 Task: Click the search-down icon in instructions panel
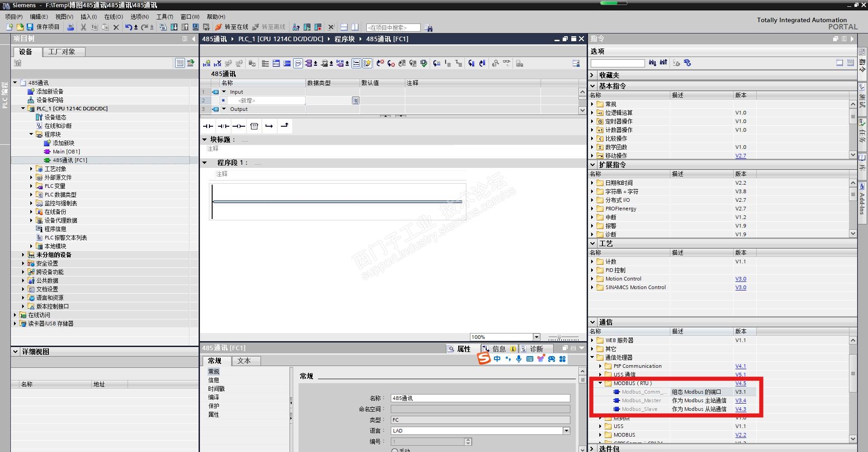point(652,63)
